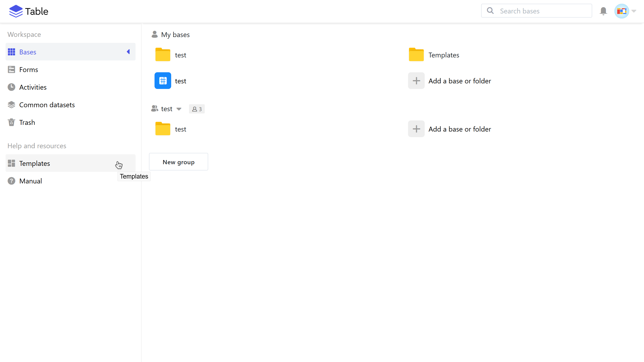This screenshot has height=362, width=644.
Task: Open the user avatar menu
Action: point(622,11)
